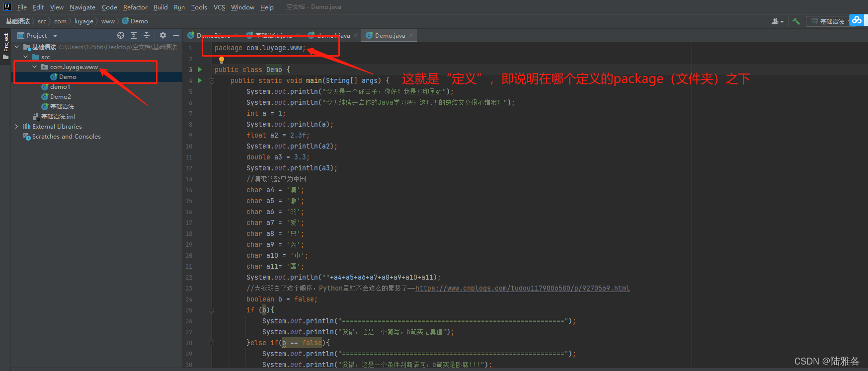
Task: Open the File menu
Action: tap(22, 7)
